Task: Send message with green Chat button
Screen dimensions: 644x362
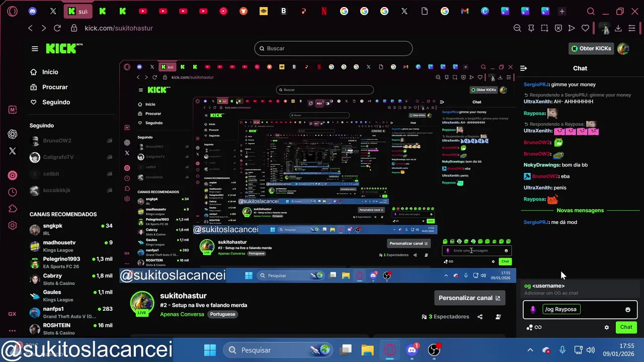Action: pyautogui.click(x=626, y=327)
